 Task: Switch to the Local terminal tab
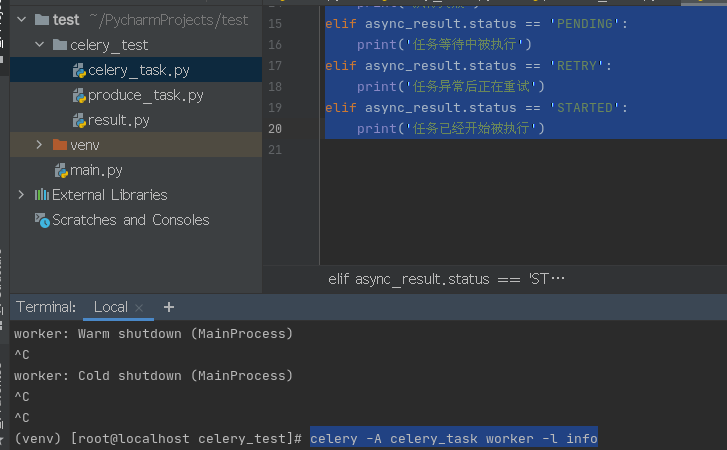[111, 307]
